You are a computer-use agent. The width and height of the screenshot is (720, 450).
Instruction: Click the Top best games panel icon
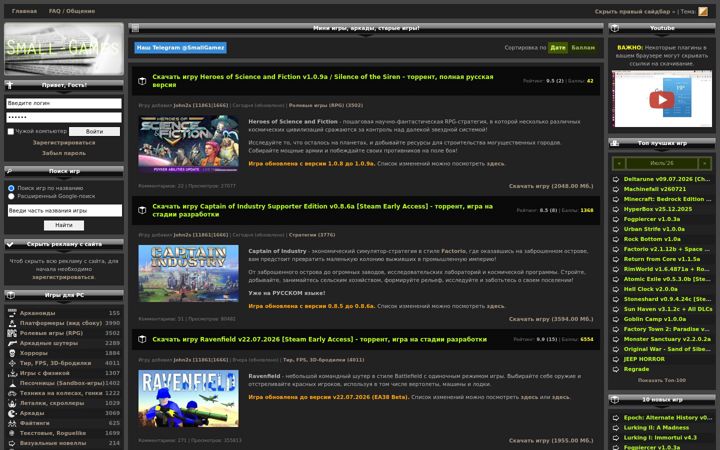[x=615, y=143]
